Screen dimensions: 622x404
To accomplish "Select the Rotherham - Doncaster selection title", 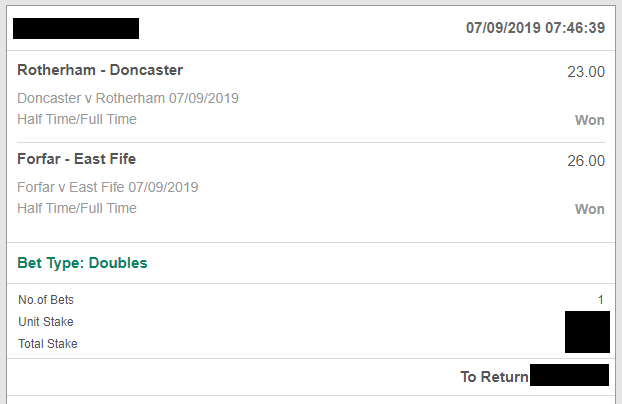I will pyautogui.click(x=100, y=70).
